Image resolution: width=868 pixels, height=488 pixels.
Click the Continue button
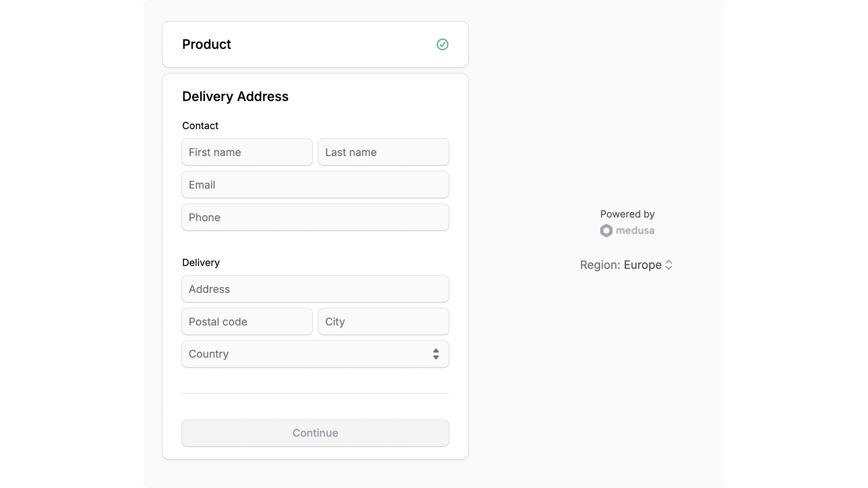[315, 433]
